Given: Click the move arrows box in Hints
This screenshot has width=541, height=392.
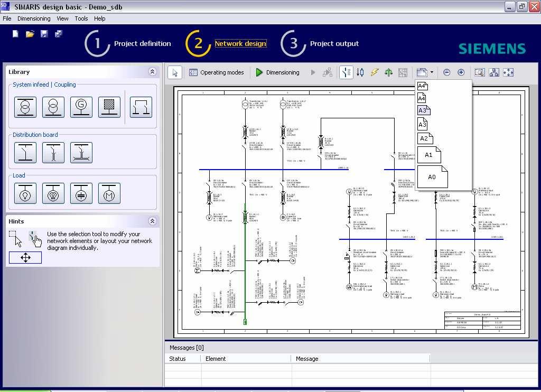Looking at the screenshot, I should click(x=25, y=257).
